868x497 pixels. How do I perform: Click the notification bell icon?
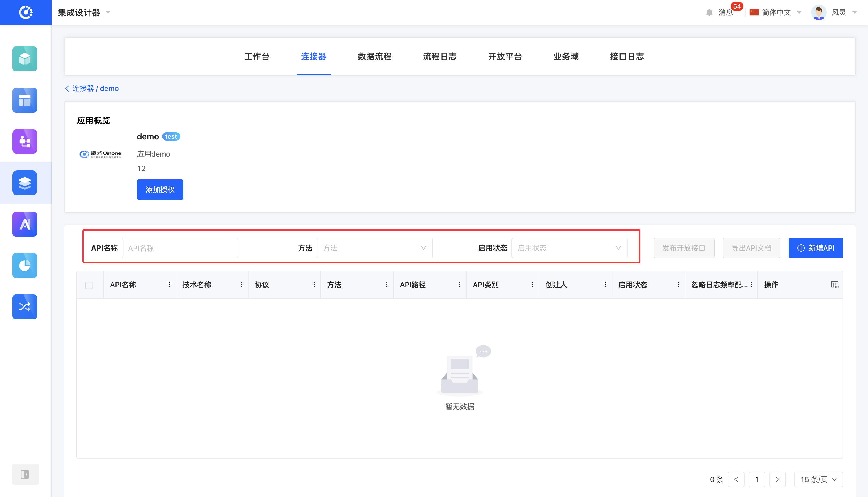click(x=709, y=13)
